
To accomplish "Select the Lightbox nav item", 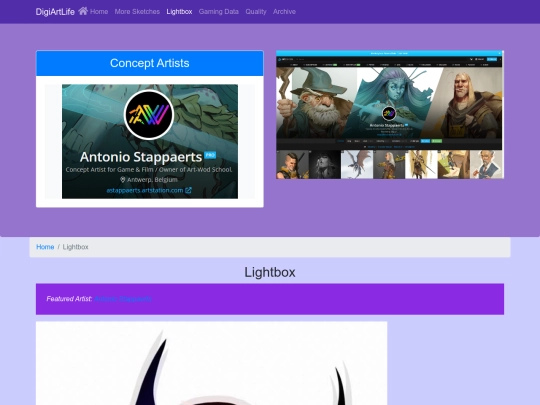I will (x=179, y=12).
